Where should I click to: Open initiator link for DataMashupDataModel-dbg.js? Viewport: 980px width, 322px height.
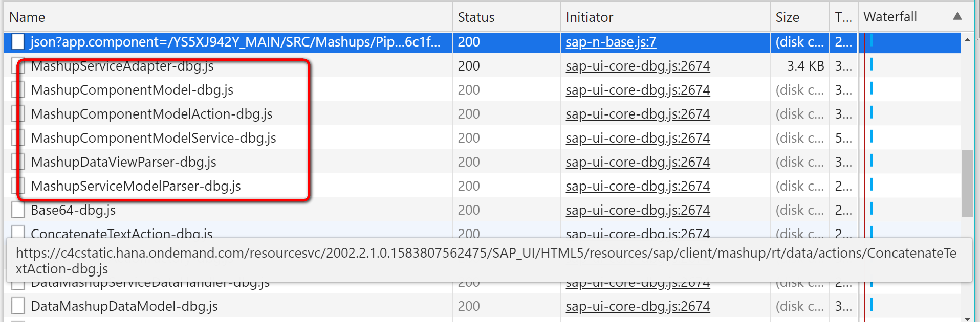click(638, 306)
